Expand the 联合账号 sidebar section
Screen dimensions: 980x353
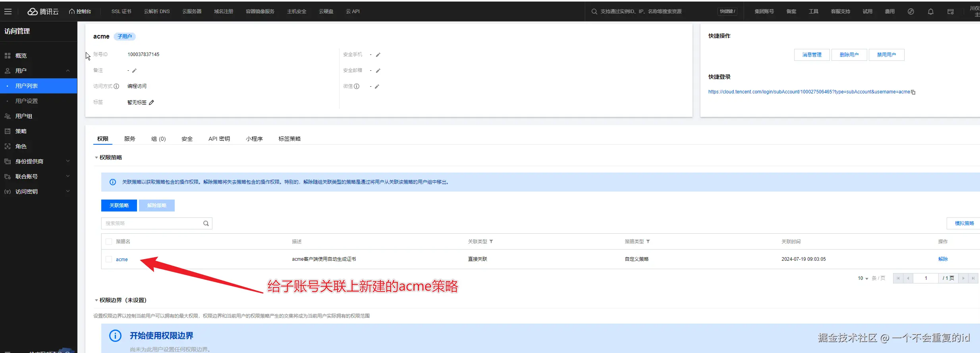click(x=68, y=176)
